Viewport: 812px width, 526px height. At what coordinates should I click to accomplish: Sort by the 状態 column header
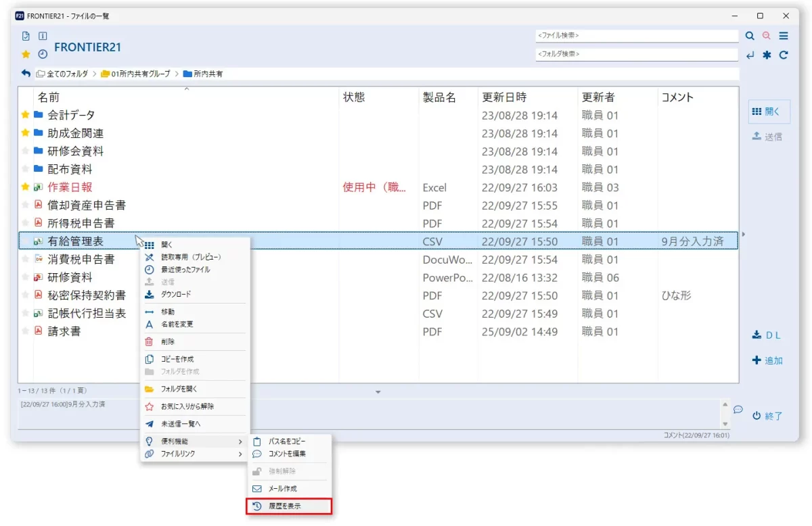tap(354, 97)
